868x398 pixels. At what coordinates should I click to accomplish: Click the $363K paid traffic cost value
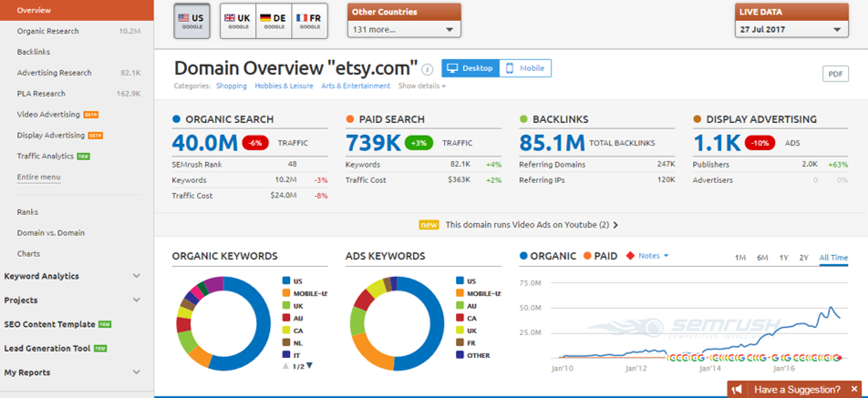[x=460, y=180]
